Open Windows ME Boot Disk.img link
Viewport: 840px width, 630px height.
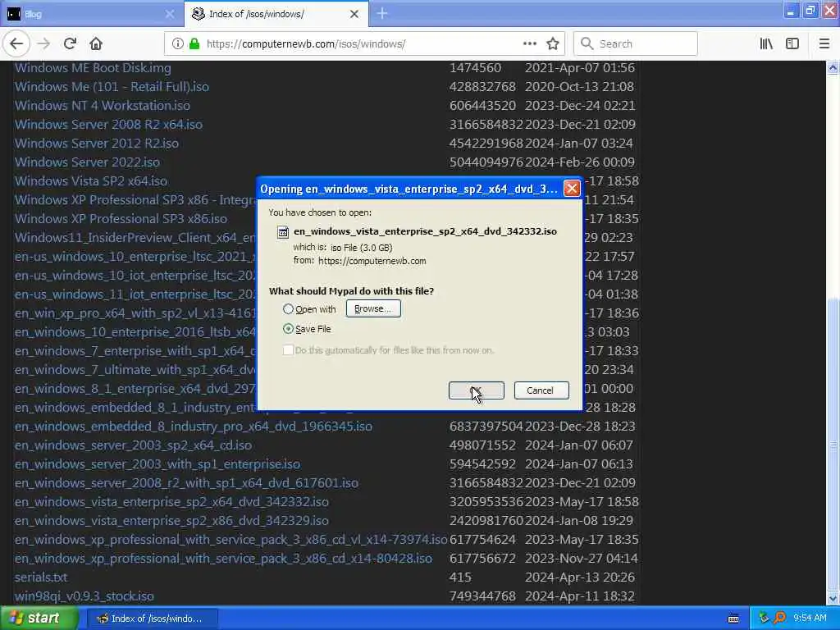pos(94,68)
